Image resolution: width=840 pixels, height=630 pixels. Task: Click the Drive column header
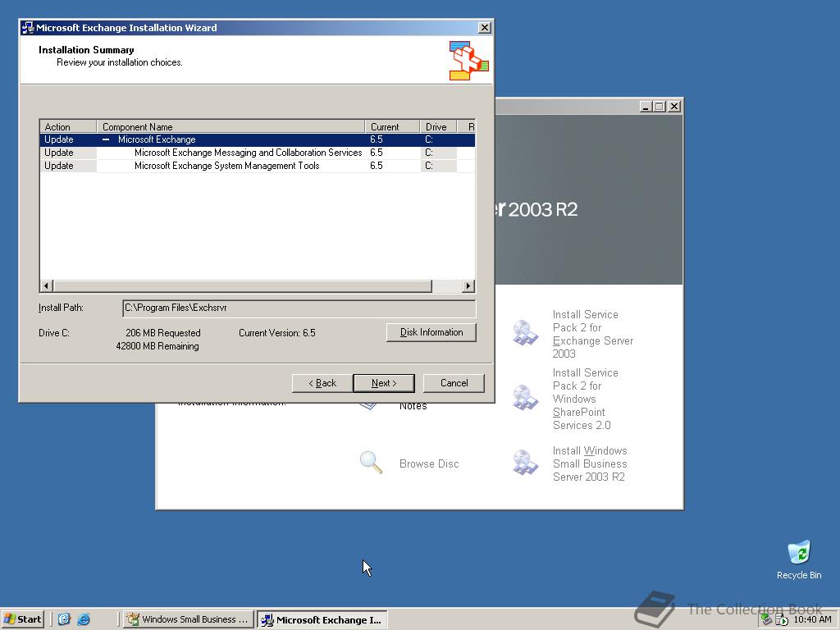438,126
